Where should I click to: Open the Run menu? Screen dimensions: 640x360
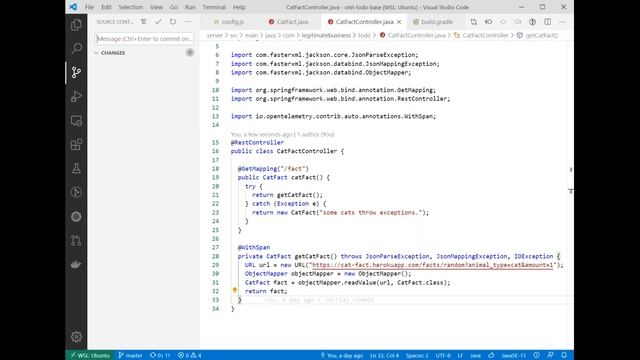point(190,7)
